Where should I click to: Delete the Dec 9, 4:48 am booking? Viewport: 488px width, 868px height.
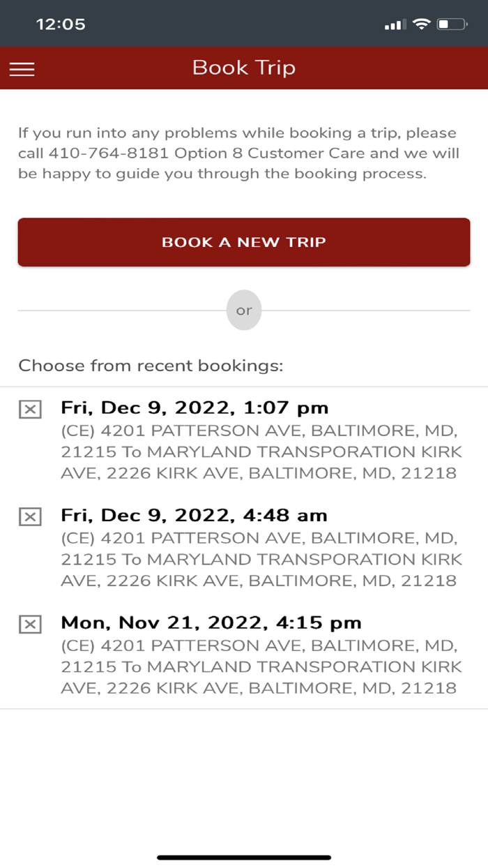pyautogui.click(x=30, y=516)
